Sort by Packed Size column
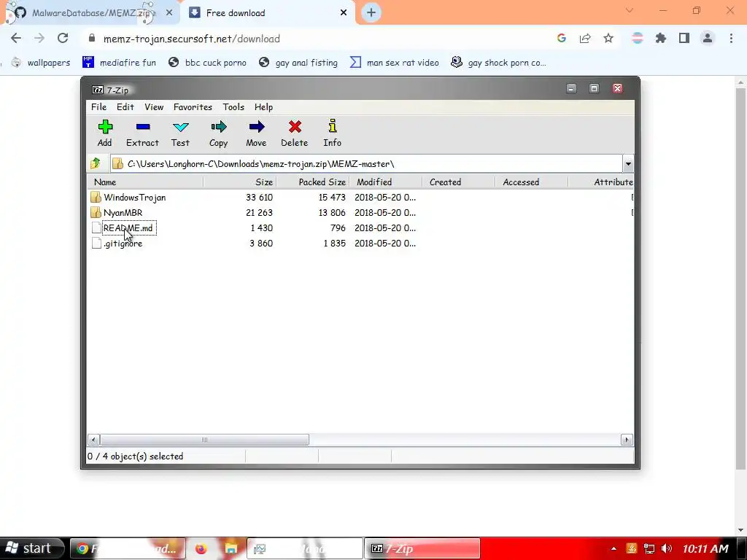The width and height of the screenshot is (747, 560). coord(312,182)
